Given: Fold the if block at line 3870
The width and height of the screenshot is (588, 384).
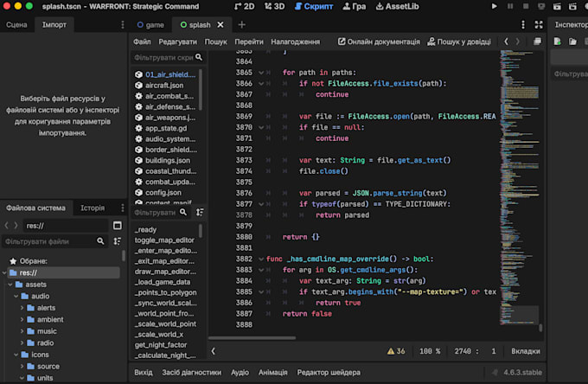Looking at the screenshot, I should 261,127.
